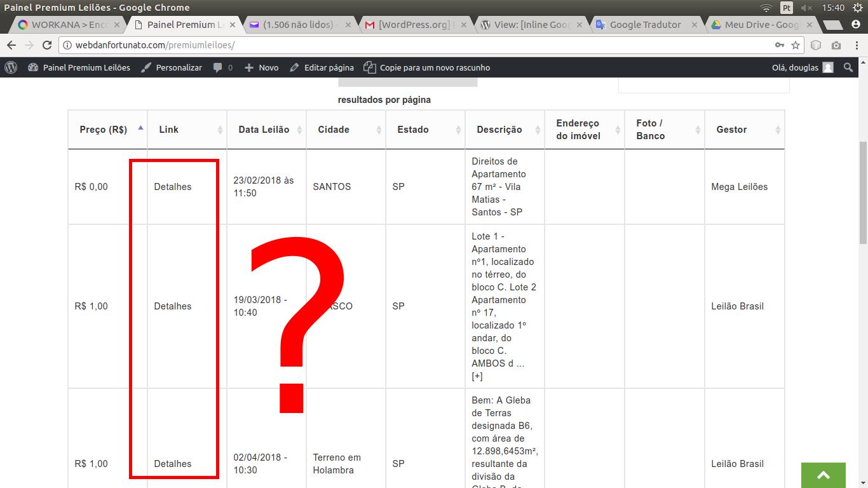The width and height of the screenshot is (868, 488).
Task: Open the Olá, douglas account menu
Action: [x=803, y=67]
